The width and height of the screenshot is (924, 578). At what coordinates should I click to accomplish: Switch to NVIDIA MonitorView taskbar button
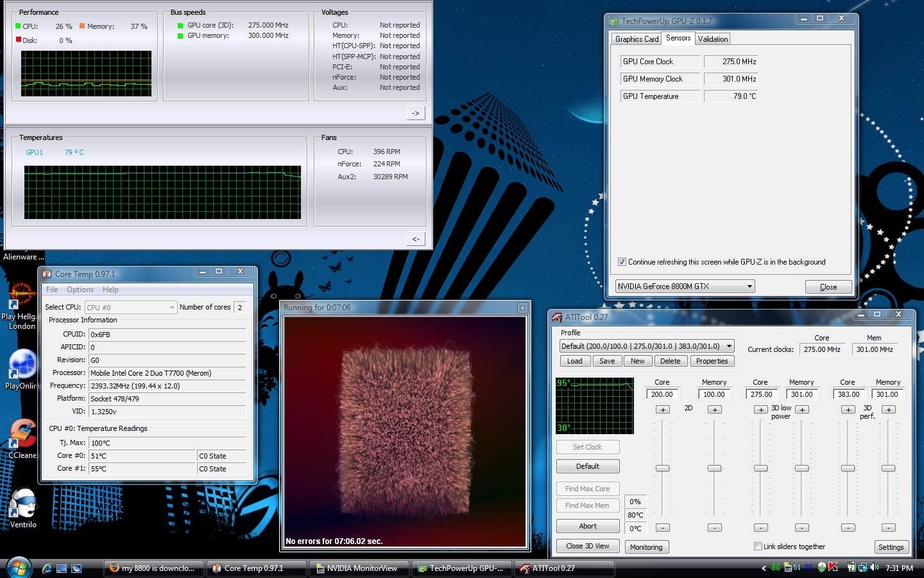pos(358,568)
